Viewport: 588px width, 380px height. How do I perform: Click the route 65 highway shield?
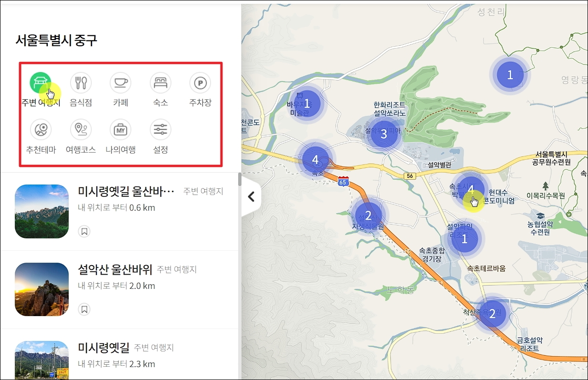click(343, 181)
